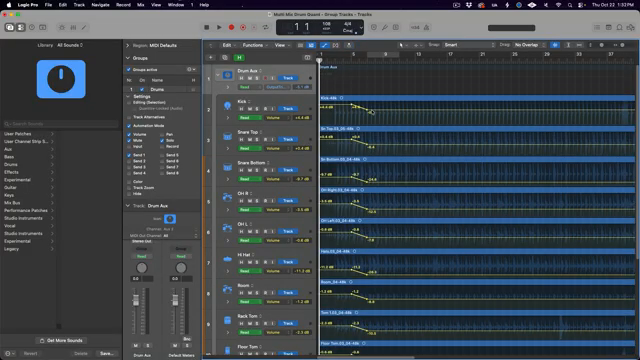Image resolution: width=640 pixels, height=360 pixels.
Task: Click the Hi Hat track icon
Action: (x=227, y=259)
